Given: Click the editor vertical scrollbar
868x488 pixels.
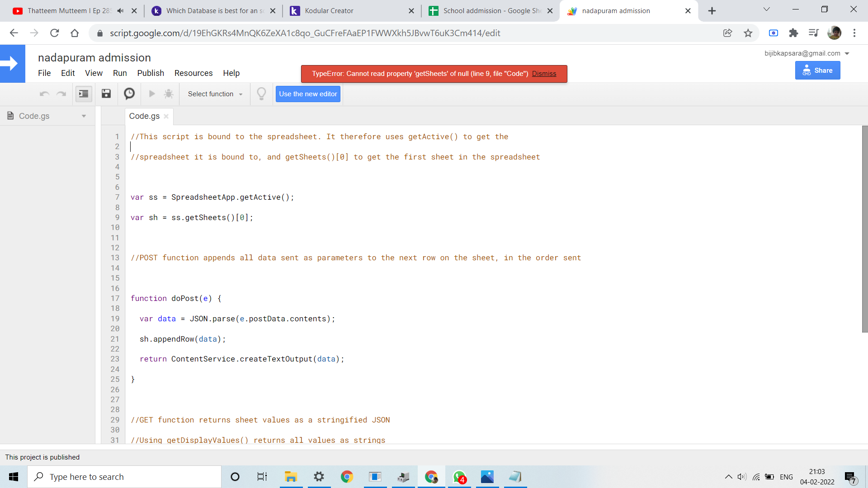Looking at the screenshot, I should point(864,229).
